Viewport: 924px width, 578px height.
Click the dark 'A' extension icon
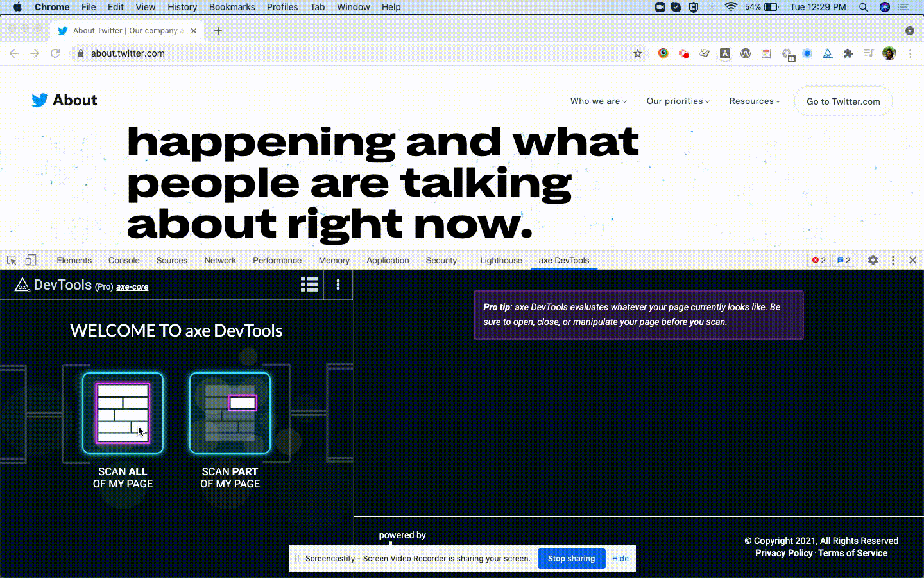(725, 53)
